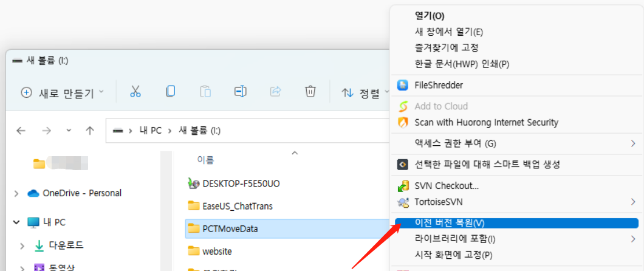Click the EaseUS_ChatTrans folder icon
This screenshot has height=271, width=644.
click(x=193, y=206)
